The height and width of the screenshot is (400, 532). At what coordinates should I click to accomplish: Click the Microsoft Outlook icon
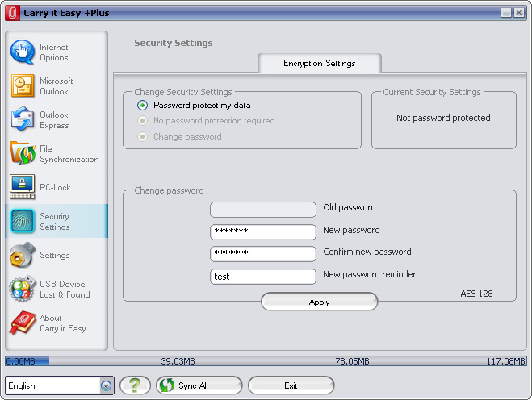click(23, 85)
